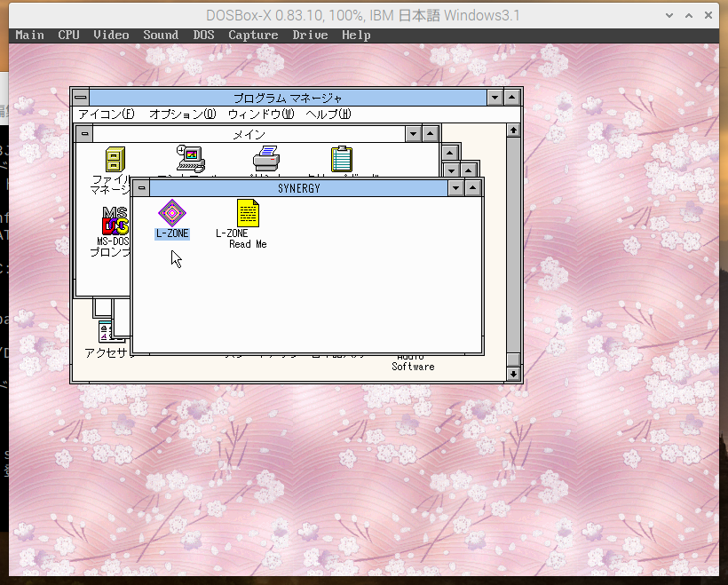Screen dimensions: 728x585
Task: Open DOSBox-X Capture menu
Action: click(253, 36)
